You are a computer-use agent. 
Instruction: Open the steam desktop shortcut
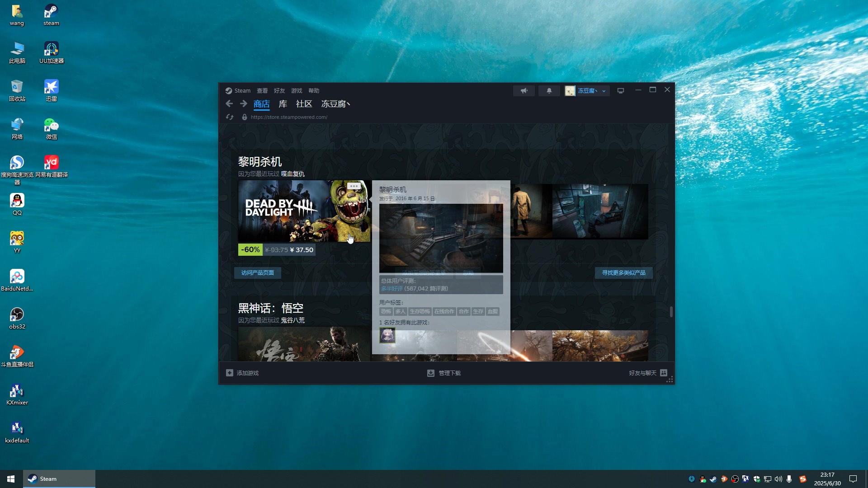[52, 15]
